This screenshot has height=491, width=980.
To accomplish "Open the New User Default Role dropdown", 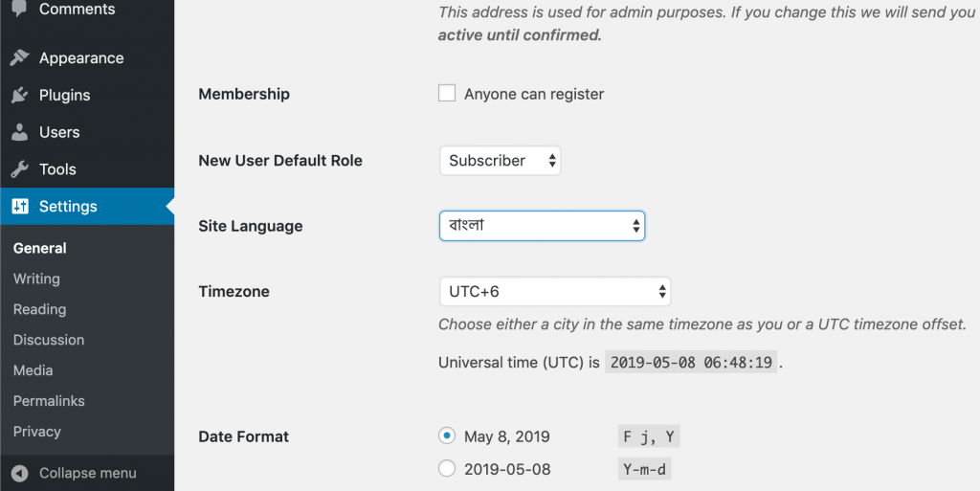I will coord(500,161).
